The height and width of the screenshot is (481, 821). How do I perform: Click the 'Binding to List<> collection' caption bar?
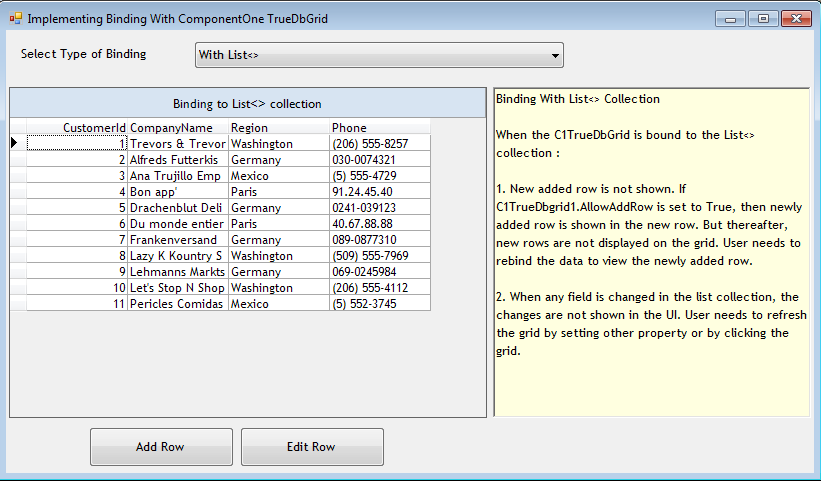(x=247, y=104)
